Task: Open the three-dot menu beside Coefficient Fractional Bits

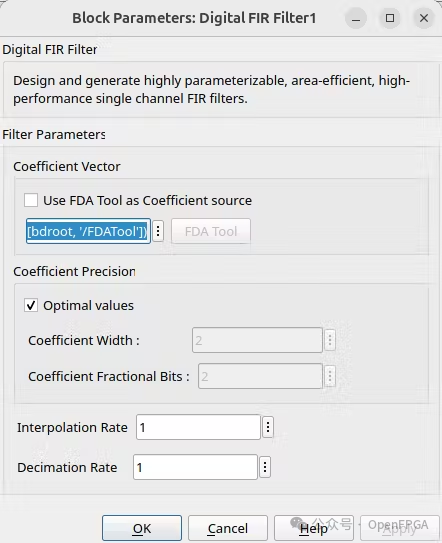Action: pos(330,376)
